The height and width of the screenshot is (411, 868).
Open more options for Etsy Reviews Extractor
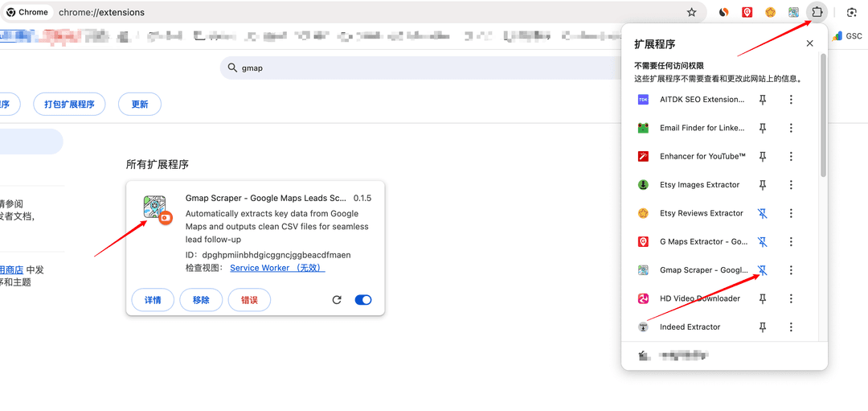pyautogui.click(x=791, y=213)
